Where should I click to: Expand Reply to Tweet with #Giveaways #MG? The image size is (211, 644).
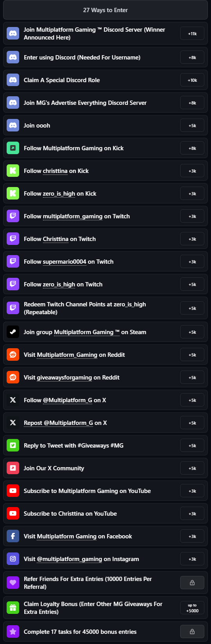105,446
